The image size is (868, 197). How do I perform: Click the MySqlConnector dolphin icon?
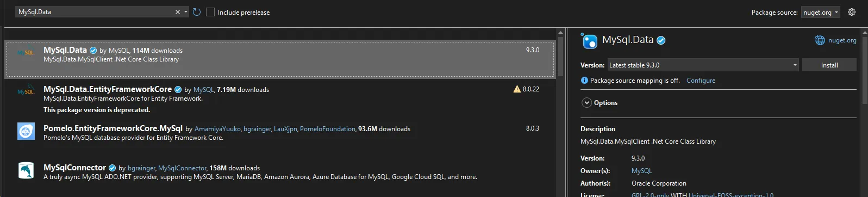26,170
